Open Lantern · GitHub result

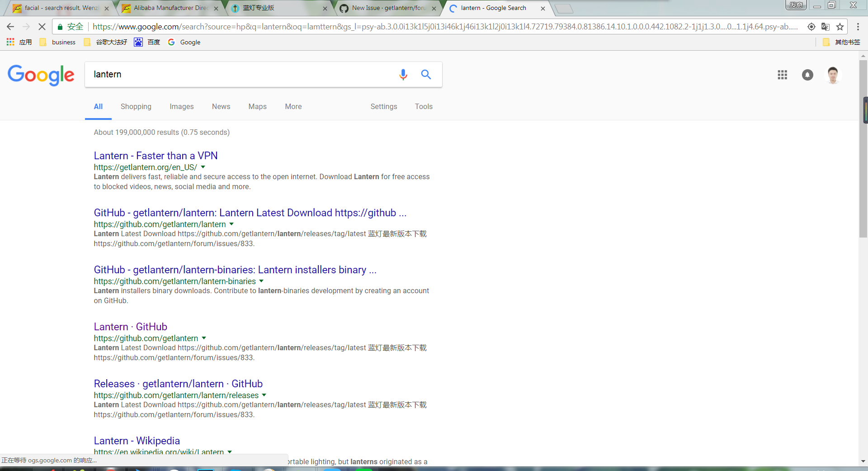[x=131, y=327]
